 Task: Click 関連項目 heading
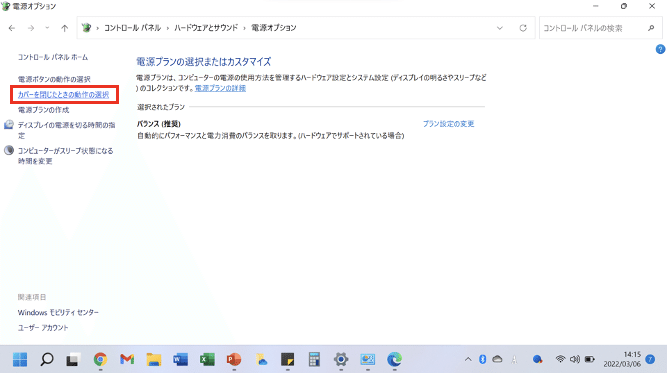click(32, 297)
